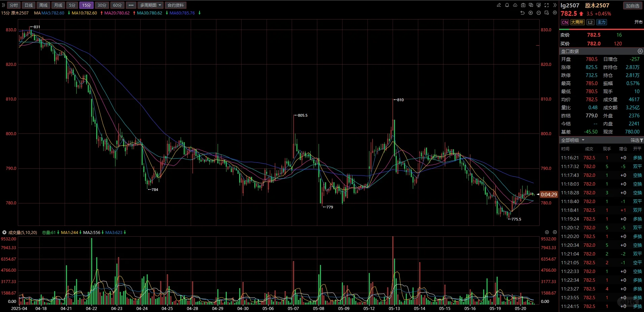
Task: Switch to the 日线 period tab
Action: [x=29, y=5]
